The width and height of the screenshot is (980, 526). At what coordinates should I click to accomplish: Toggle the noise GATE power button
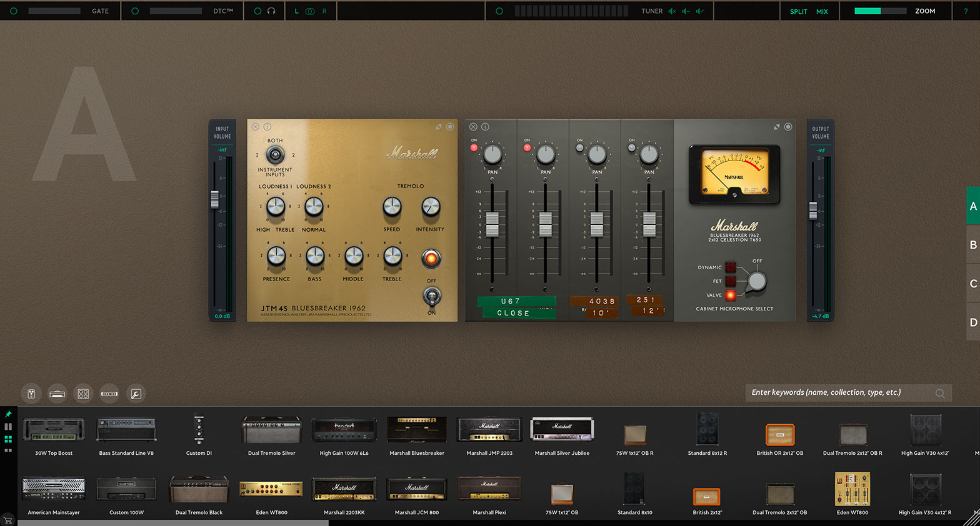(x=14, y=11)
